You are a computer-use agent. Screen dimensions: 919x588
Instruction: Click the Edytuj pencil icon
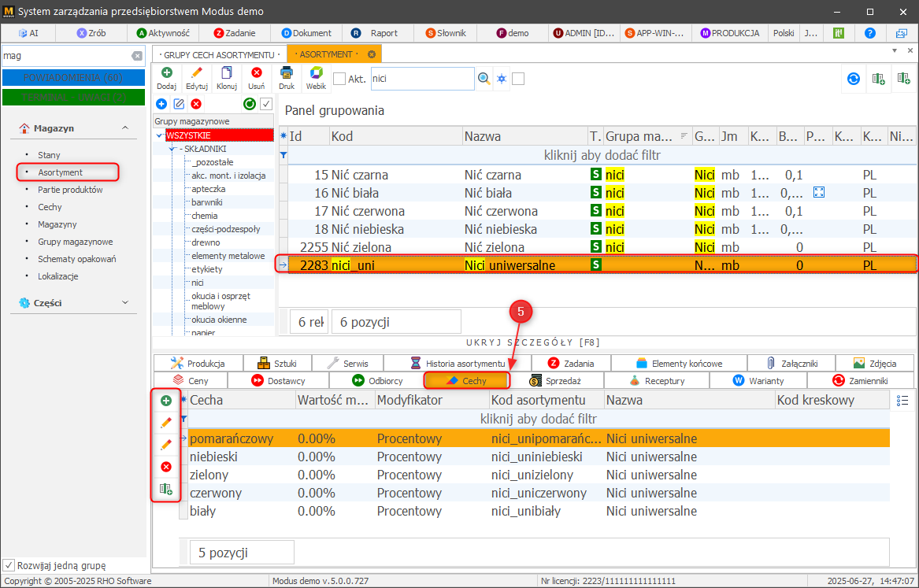pyautogui.click(x=196, y=77)
